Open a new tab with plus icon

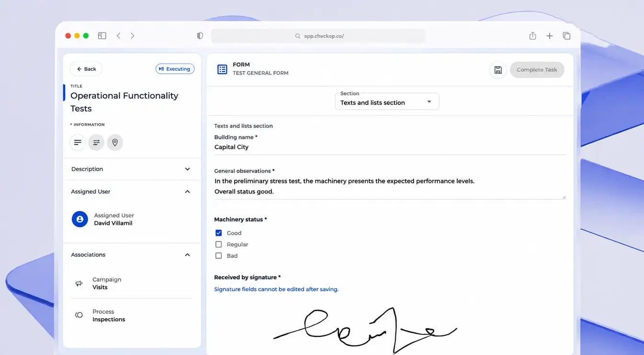550,36
